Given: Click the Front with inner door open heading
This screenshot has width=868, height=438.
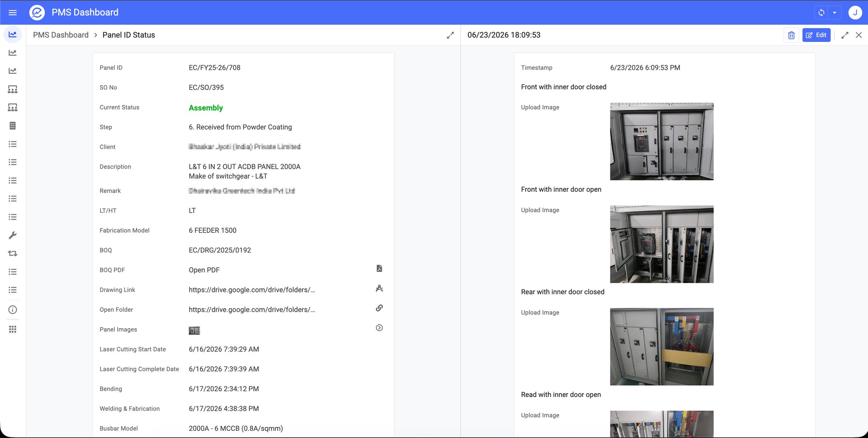Looking at the screenshot, I should point(561,189).
